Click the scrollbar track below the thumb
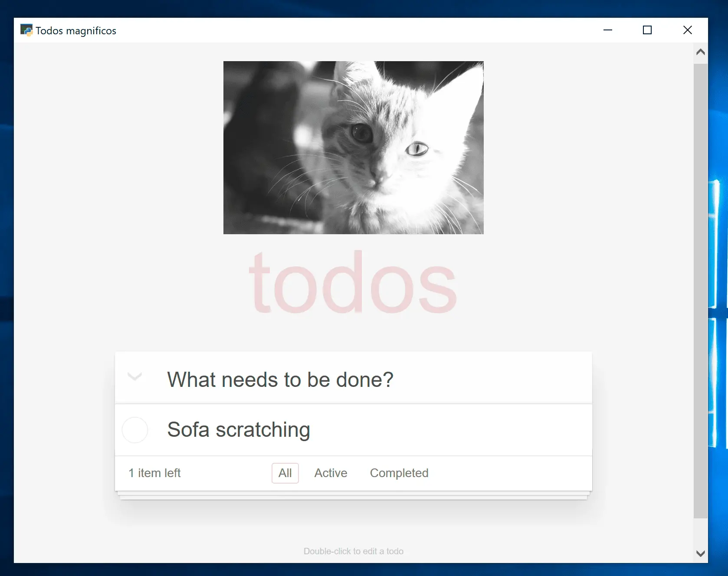Viewport: 728px width, 576px height. tap(700, 531)
